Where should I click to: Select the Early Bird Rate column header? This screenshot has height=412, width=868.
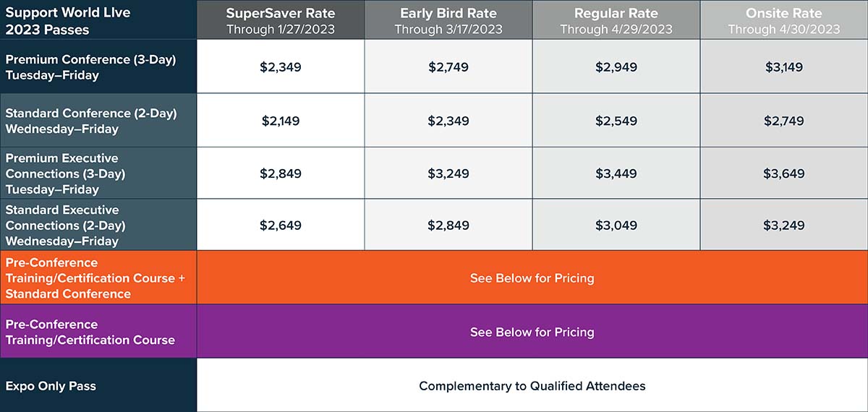(x=448, y=20)
